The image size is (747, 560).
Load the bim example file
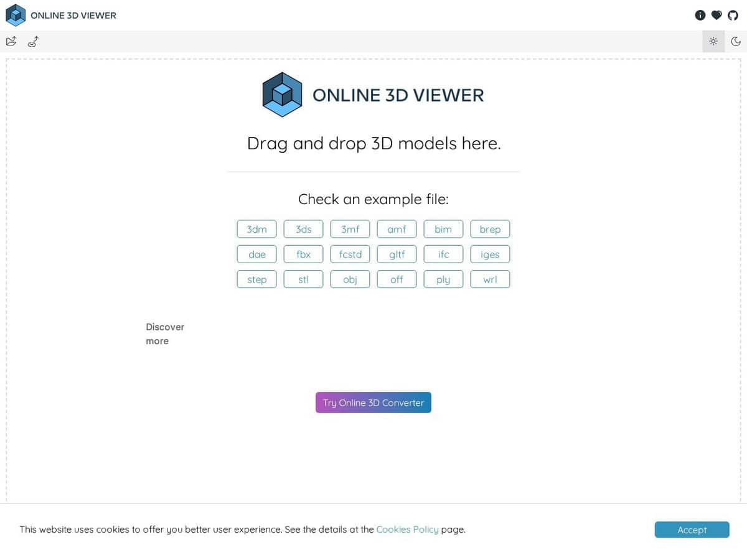tap(443, 229)
